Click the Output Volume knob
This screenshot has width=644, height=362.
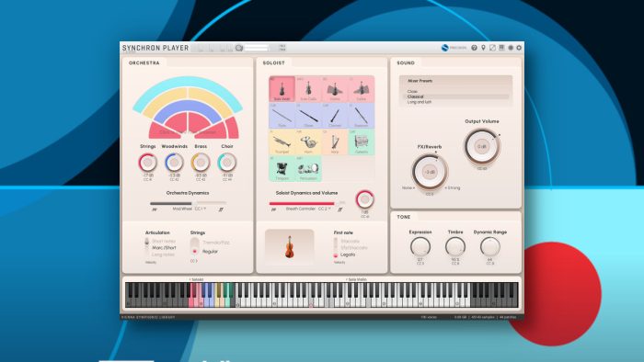(x=482, y=146)
